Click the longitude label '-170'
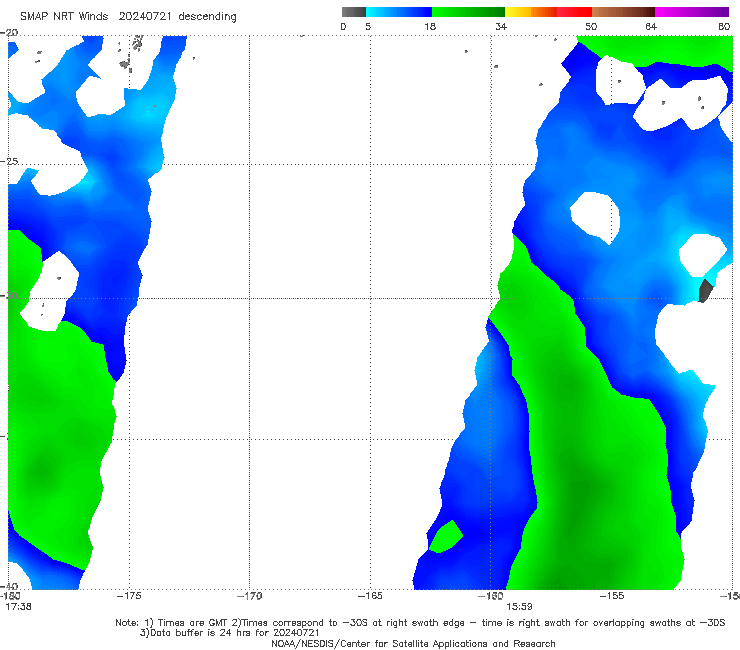 pyautogui.click(x=250, y=596)
